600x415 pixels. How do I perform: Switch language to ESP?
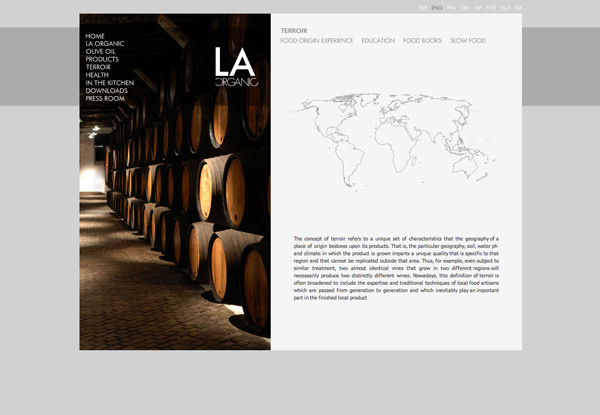(x=423, y=8)
